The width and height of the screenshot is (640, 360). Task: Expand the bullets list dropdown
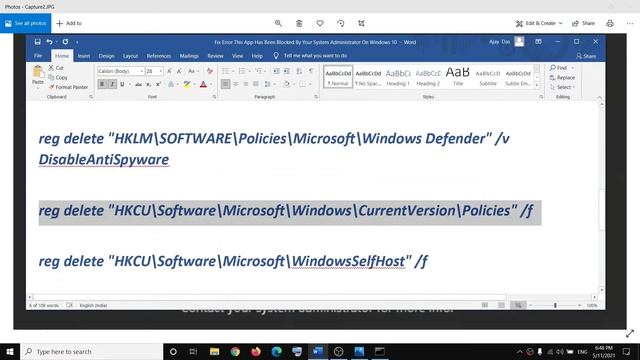pyautogui.click(x=233, y=71)
